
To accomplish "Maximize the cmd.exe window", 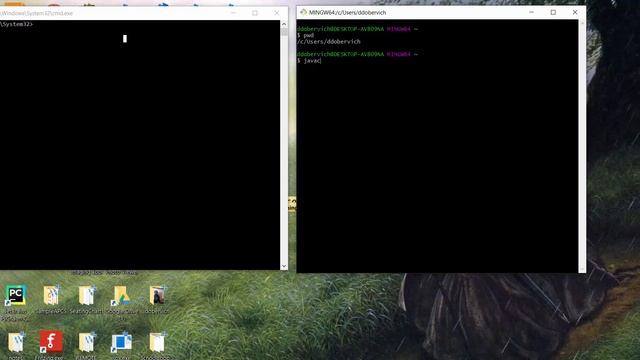I will pos(255,13).
